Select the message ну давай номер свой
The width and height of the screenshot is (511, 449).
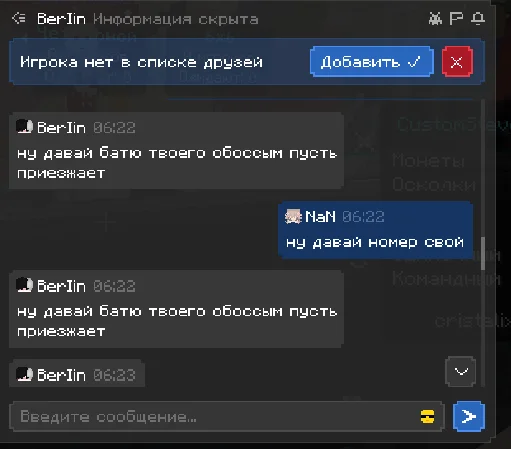coord(375,242)
